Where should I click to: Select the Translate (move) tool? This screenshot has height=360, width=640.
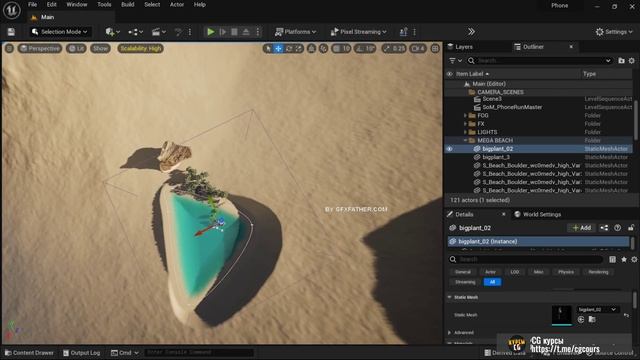pyautogui.click(x=278, y=49)
